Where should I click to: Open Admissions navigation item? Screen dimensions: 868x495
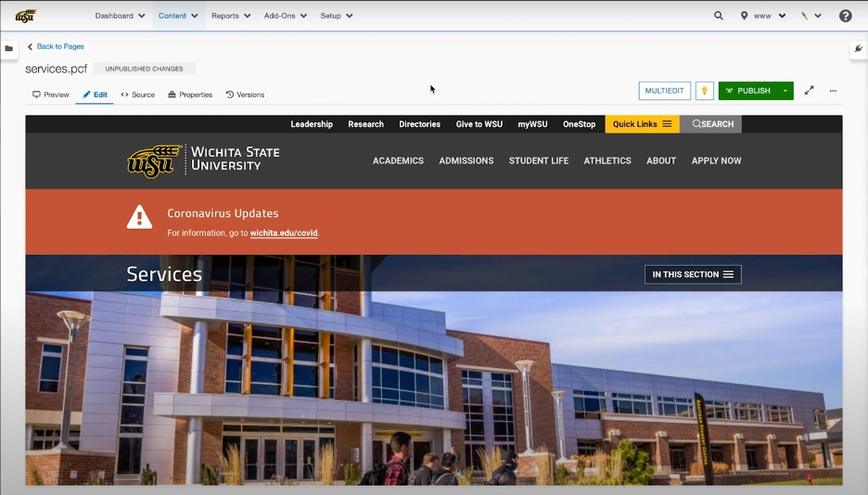coord(466,160)
